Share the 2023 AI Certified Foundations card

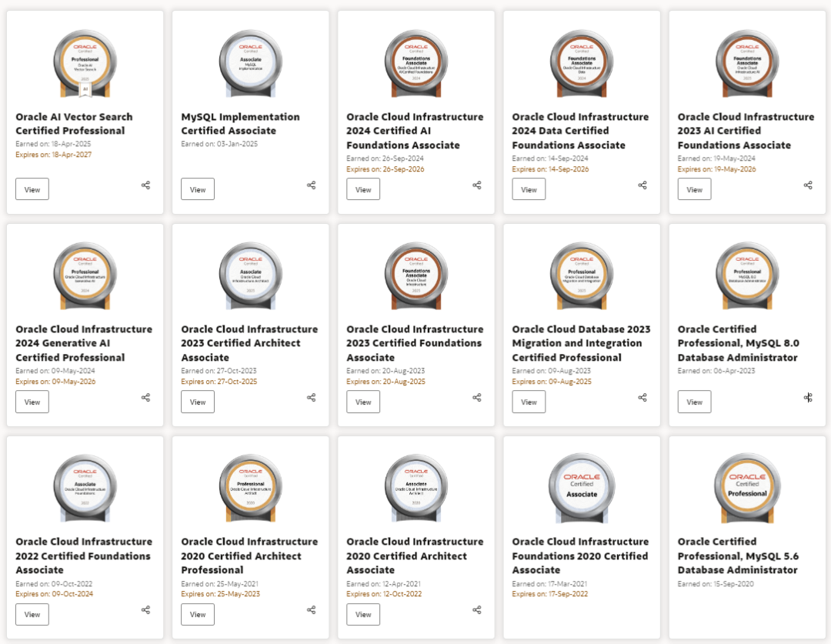808,185
